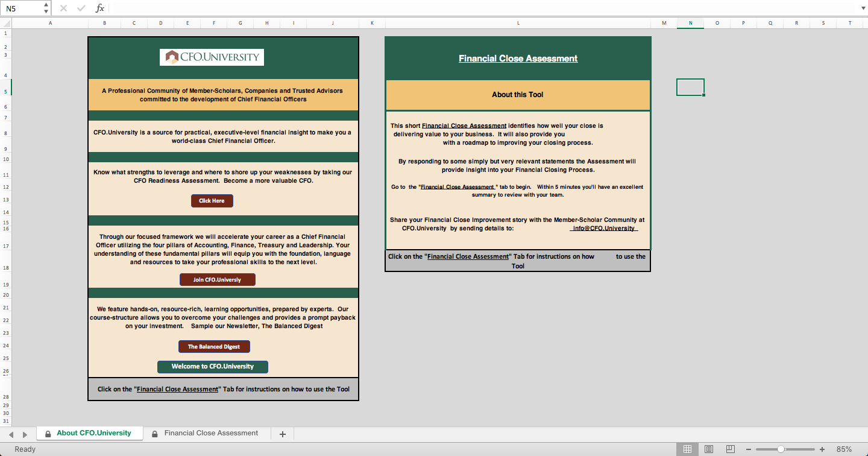Switch to Page Break Preview icon
The image size is (868, 456).
pos(730,449)
